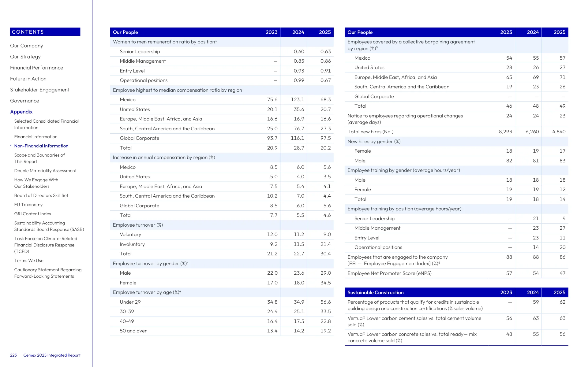Click the 'Employee Net Promoter Score (eNPS)' label
The height and width of the screenshot is (367, 588).
(x=390, y=273)
